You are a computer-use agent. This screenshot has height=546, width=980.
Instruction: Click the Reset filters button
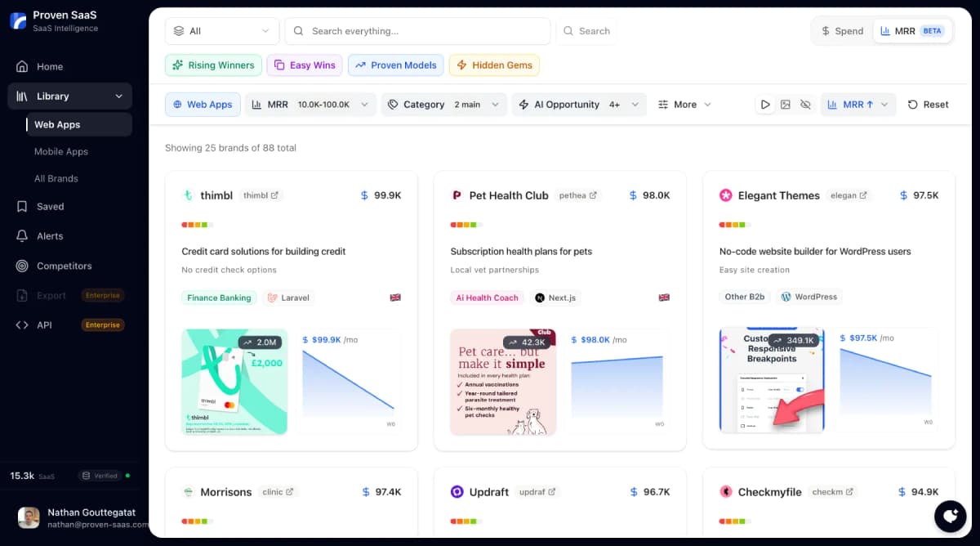928,105
